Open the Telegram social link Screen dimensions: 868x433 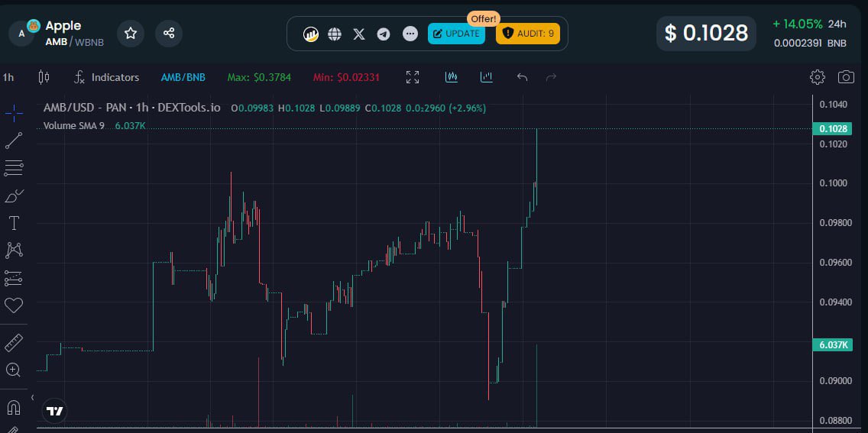(384, 34)
